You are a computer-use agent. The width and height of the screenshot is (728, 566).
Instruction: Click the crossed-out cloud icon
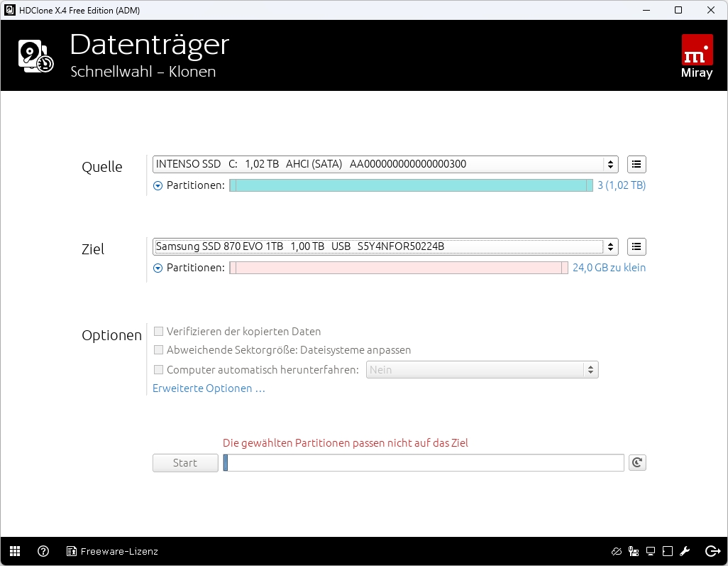616,552
